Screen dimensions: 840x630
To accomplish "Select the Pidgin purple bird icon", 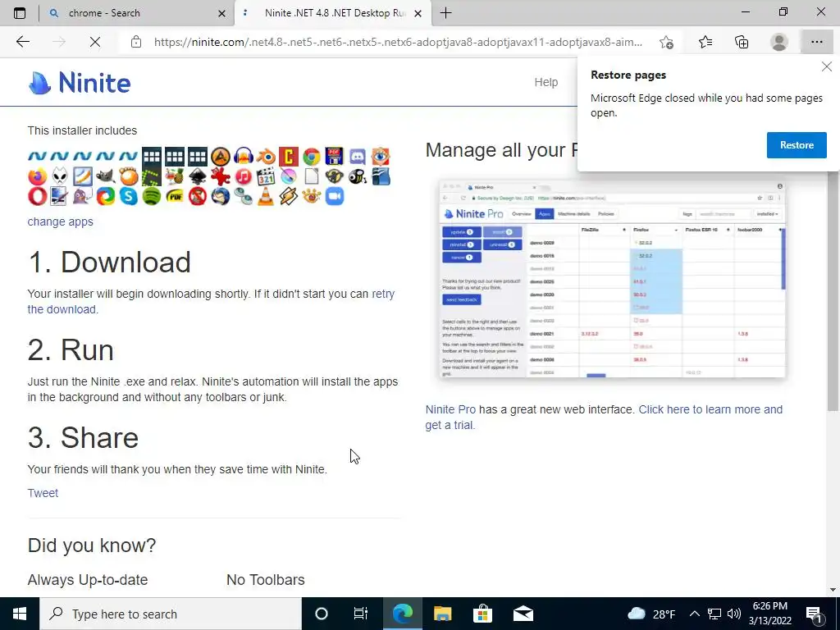I will (x=83, y=196).
